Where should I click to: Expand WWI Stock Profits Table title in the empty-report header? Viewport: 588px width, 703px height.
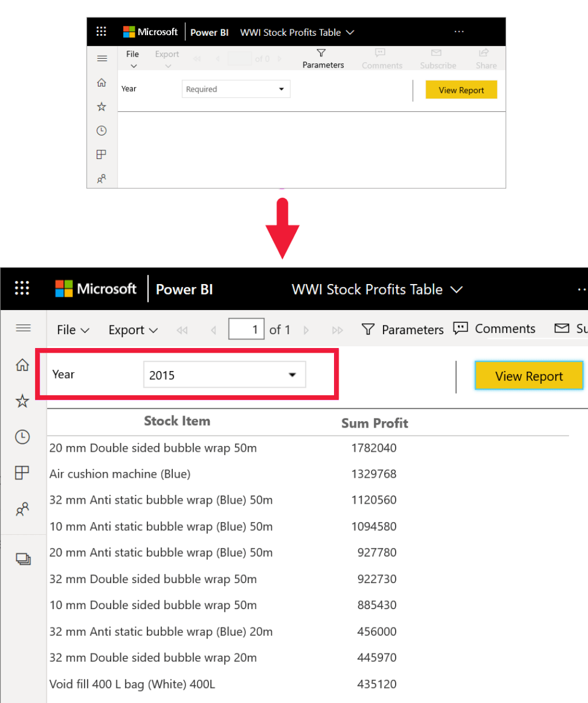(297, 32)
